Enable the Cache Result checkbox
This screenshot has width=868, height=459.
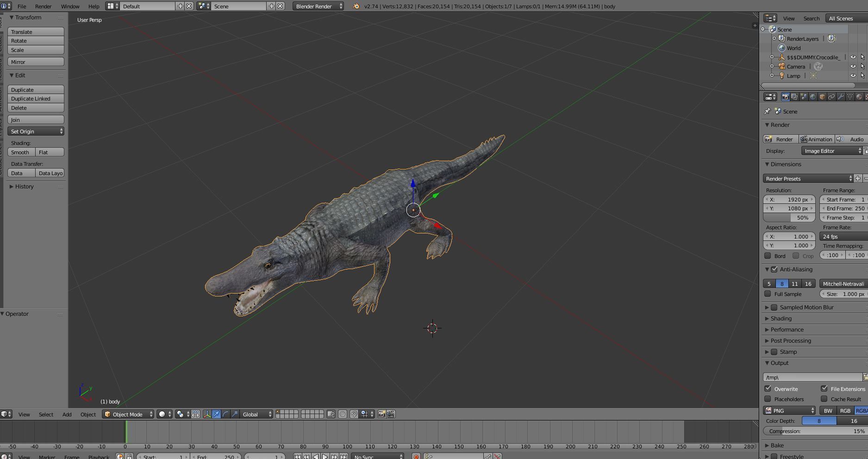tap(824, 399)
